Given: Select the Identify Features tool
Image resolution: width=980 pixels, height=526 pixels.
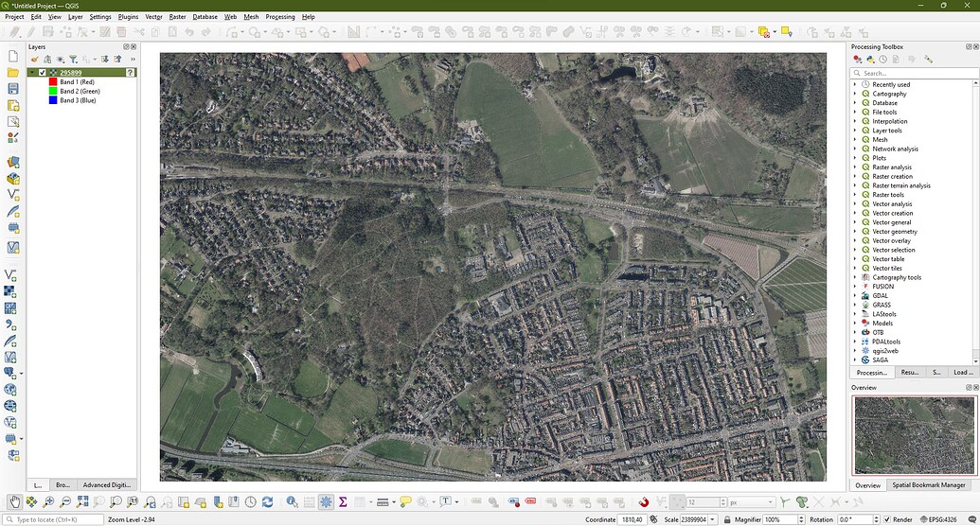Looking at the screenshot, I should coord(293,501).
